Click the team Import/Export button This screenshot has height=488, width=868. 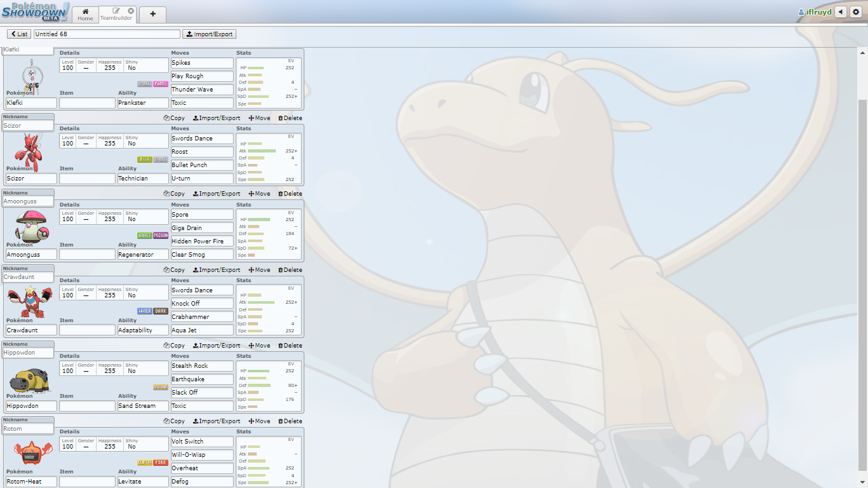click(x=209, y=34)
